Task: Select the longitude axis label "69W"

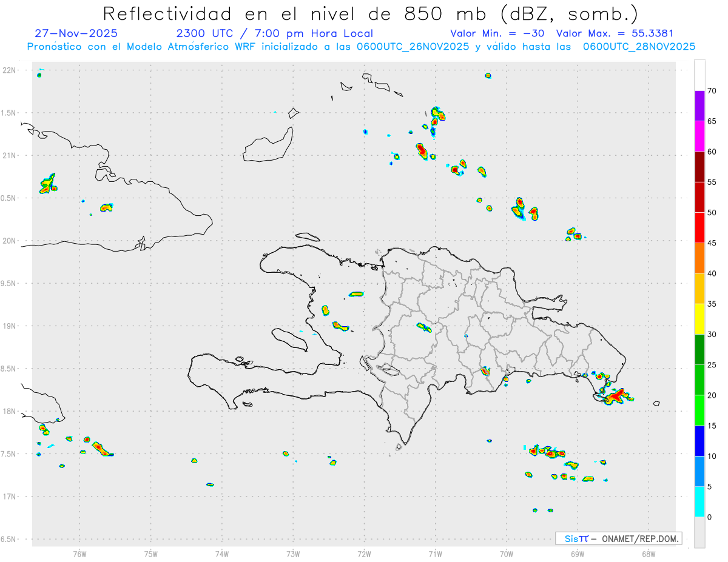Action: (578, 554)
